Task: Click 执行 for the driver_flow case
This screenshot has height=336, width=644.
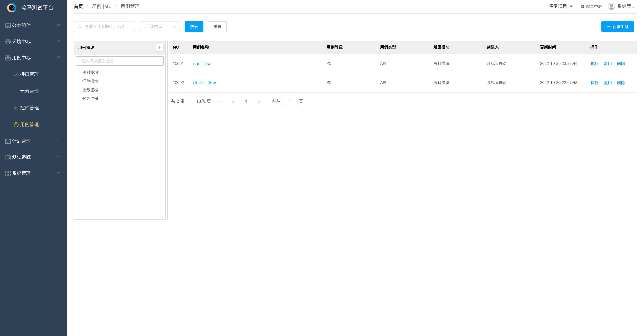Action: (594, 83)
